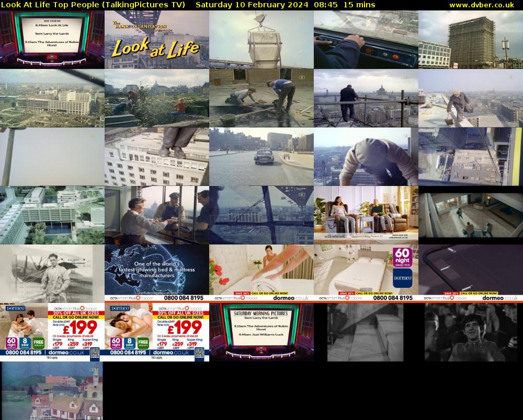This screenshot has height=420, width=523.
Task: Open the frame of hand pressing white mattress
Action: pyautogui.click(x=261, y=273)
